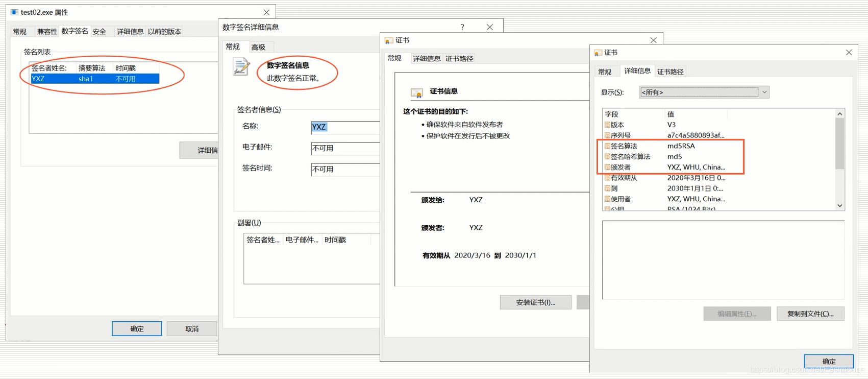Screen dimensions: 868x379
Task: Select the 数字签名 tab in test02.exe properties
Action: (x=75, y=31)
